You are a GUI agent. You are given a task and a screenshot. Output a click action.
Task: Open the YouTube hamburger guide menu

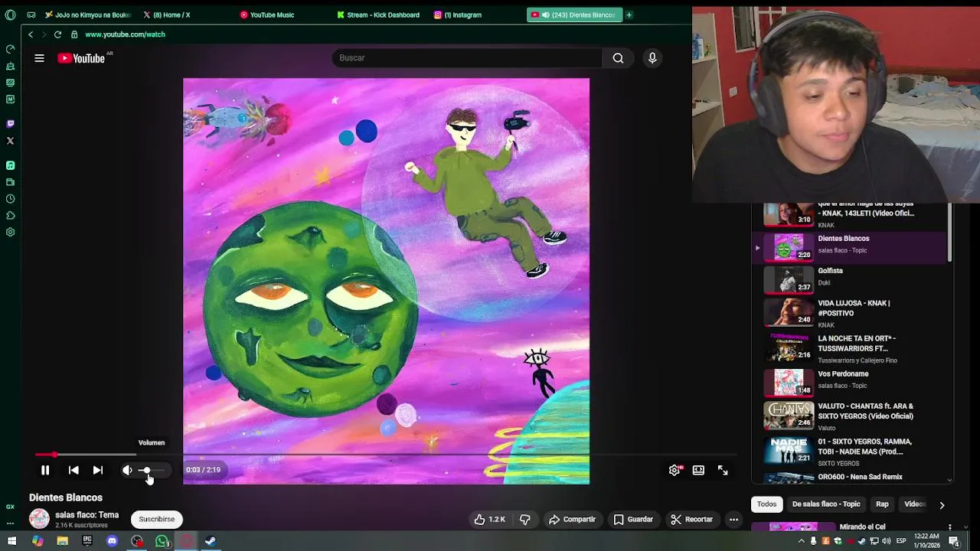[x=39, y=58]
